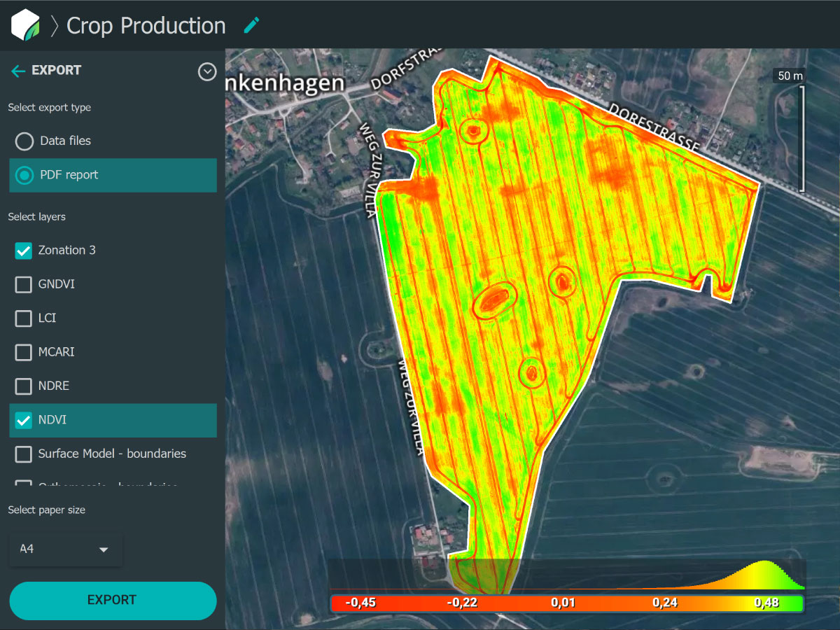Image resolution: width=840 pixels, height=630 pixels.
Task: Check the LCI layer box
Action: coord(24,318)
